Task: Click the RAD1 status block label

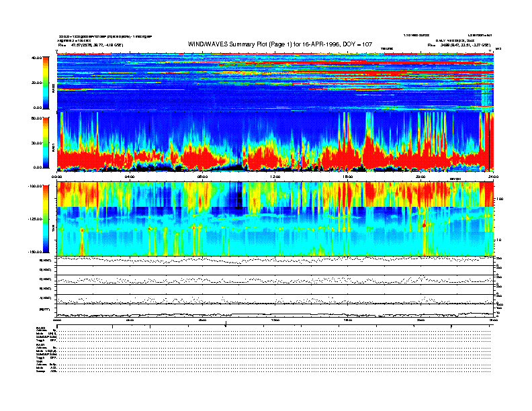Action: (41, 345)
